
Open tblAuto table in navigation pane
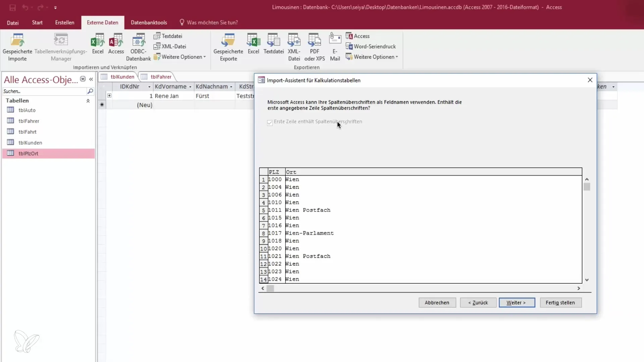click(27, 110)
